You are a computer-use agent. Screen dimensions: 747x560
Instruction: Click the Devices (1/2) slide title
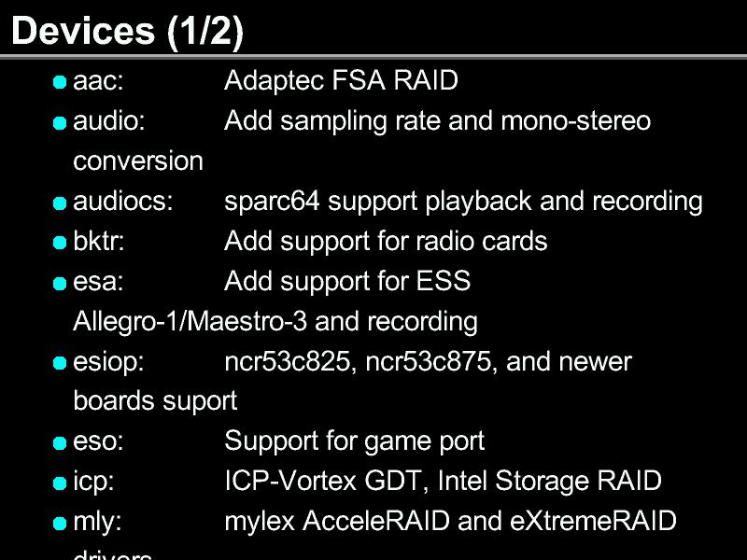coord(127,31)
